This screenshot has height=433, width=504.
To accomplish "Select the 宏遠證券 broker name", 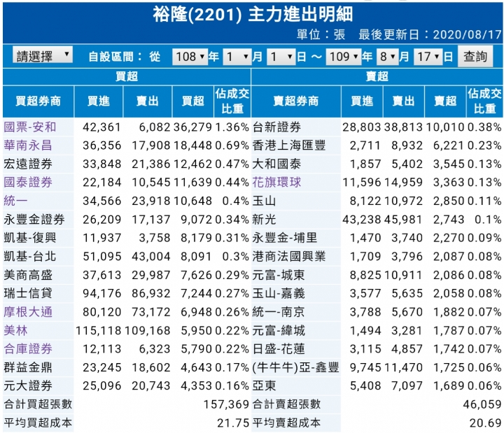I will click(x=27, y=164).
